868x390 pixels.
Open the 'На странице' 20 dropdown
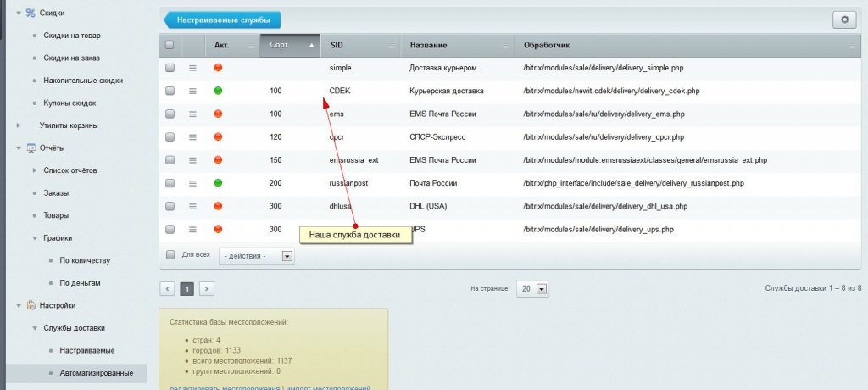[x=532, y=288]
